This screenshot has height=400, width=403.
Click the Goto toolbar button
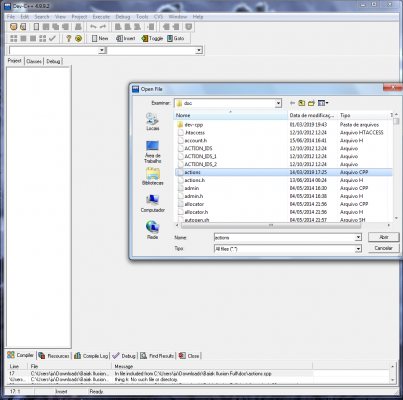[176, 38]
